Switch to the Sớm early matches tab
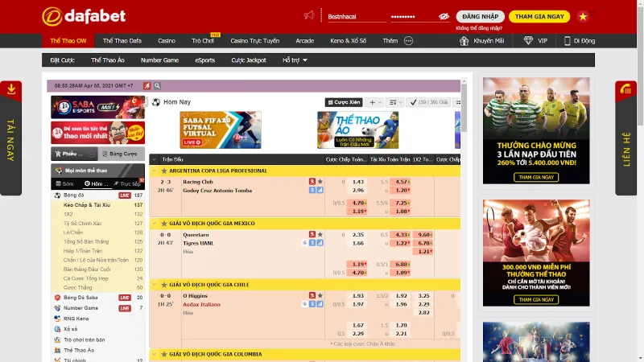 (65, 183)
